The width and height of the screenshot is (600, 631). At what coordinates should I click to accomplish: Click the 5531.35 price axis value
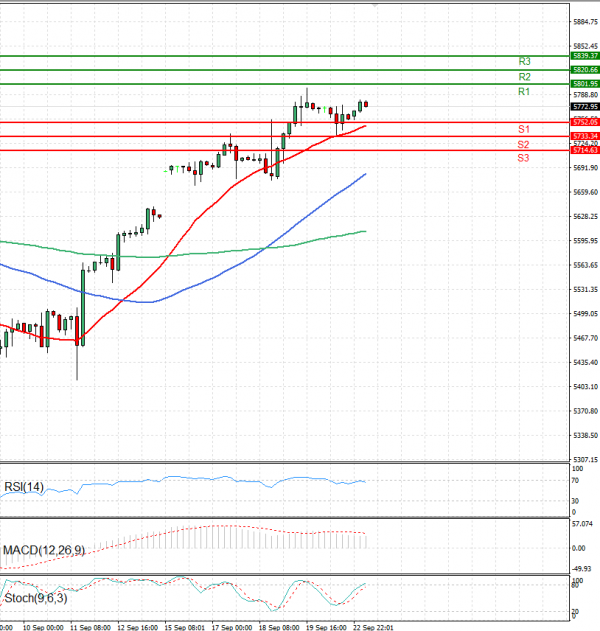coord(586,289)
